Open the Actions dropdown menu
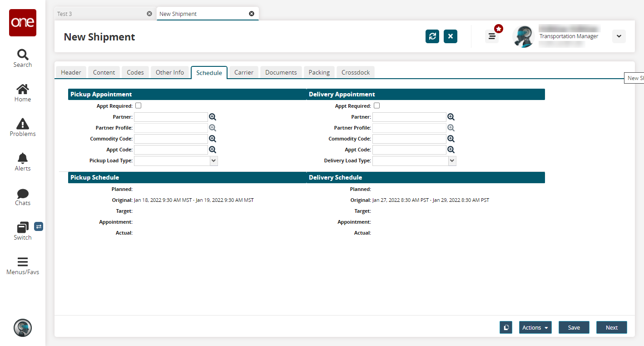 tap(535, 327)
